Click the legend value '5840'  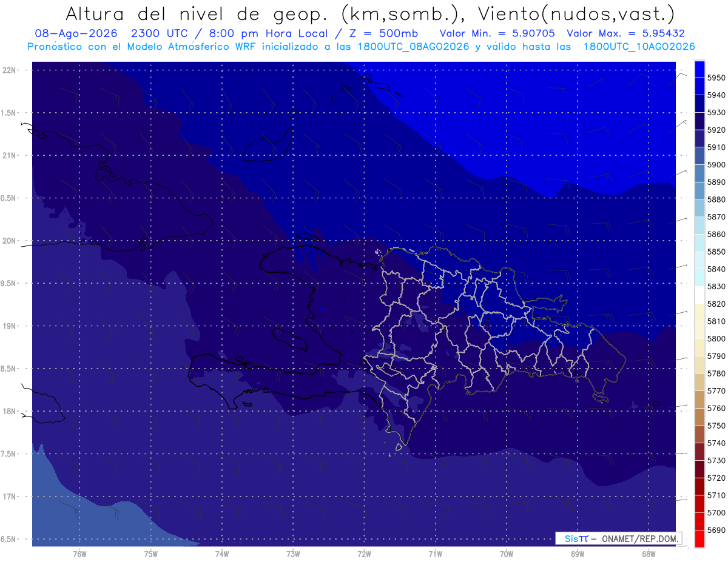[x=717, y=269]
